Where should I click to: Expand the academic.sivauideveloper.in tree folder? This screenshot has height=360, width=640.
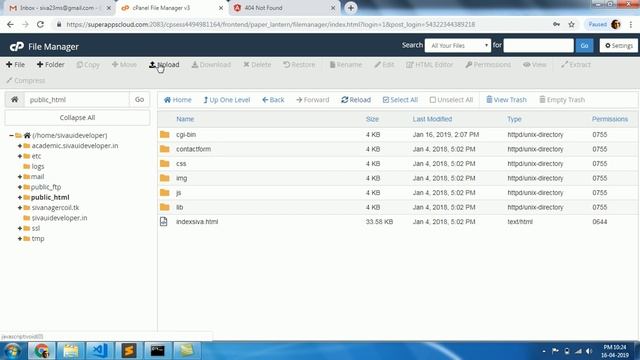click(x=20, y=146)
